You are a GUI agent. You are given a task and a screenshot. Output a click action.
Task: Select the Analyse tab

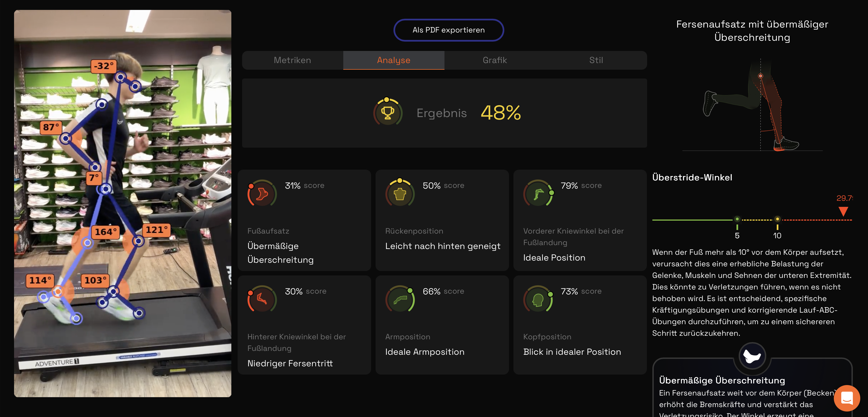pyautogui.click(x=393, y=60)
